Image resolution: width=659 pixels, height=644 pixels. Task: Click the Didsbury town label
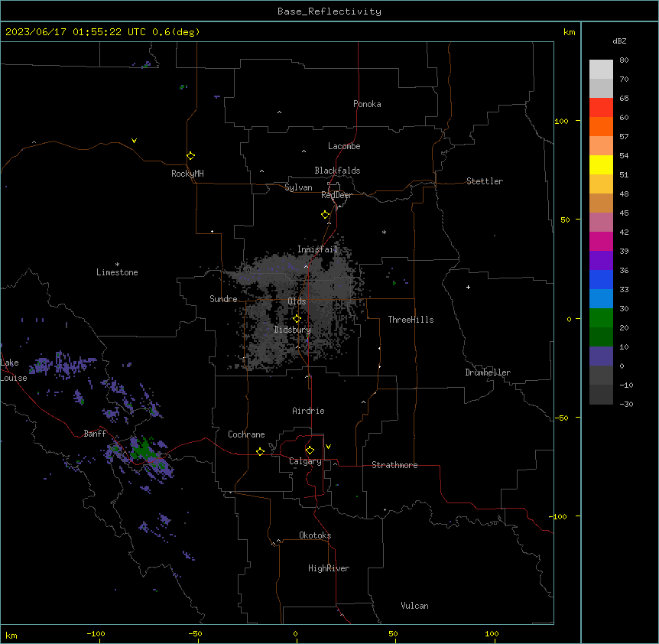[293, 330]
